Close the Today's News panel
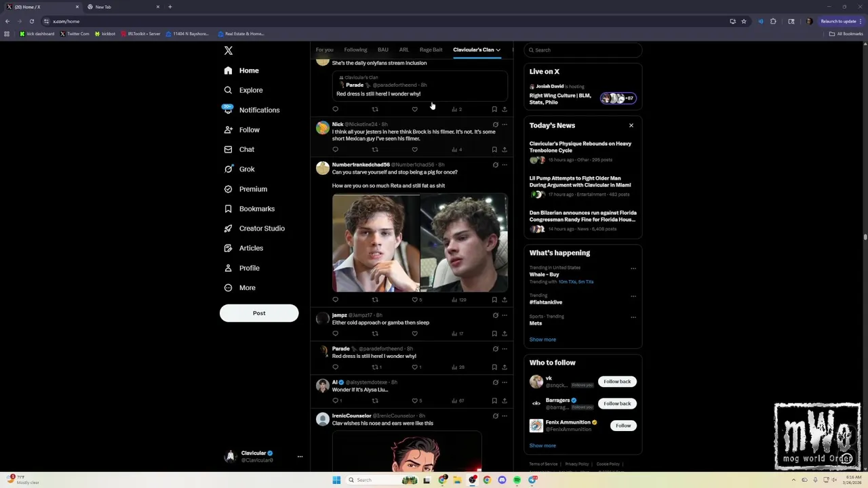The image size is (868, 488). pyautogui.click(x=631, y=125)
